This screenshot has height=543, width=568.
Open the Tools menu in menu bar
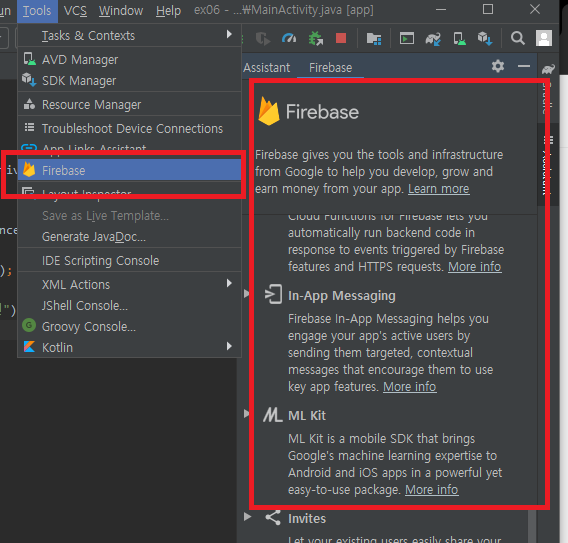pyautogui.click(x=37, y=11)
